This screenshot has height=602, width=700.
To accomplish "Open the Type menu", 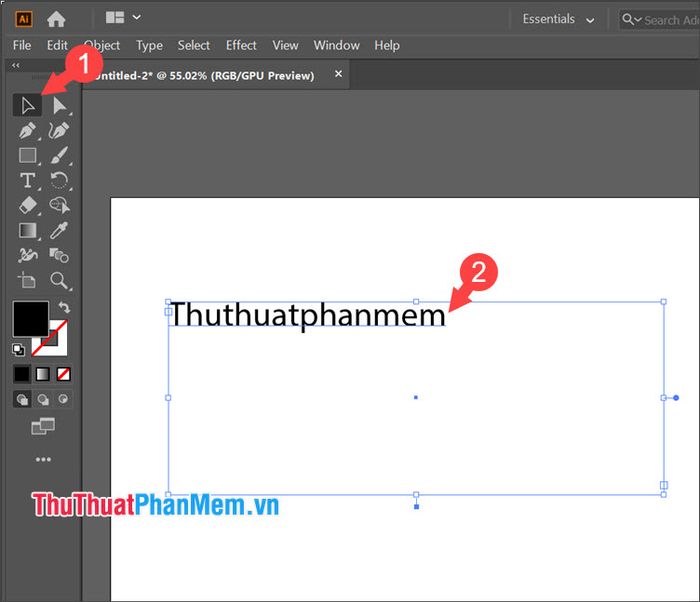I will coord(149,45).
